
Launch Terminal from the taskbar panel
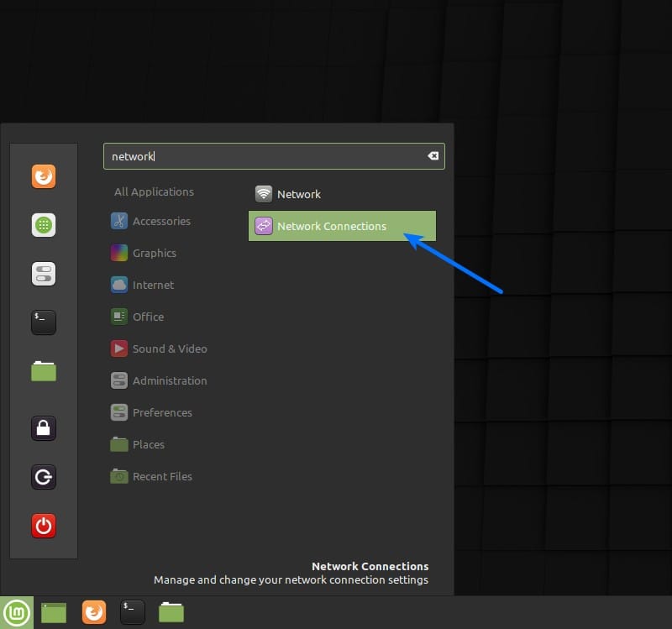133,612
